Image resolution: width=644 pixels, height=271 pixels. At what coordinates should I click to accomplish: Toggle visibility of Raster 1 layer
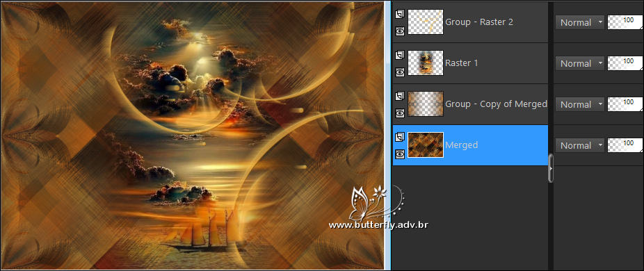pos(400,72)
